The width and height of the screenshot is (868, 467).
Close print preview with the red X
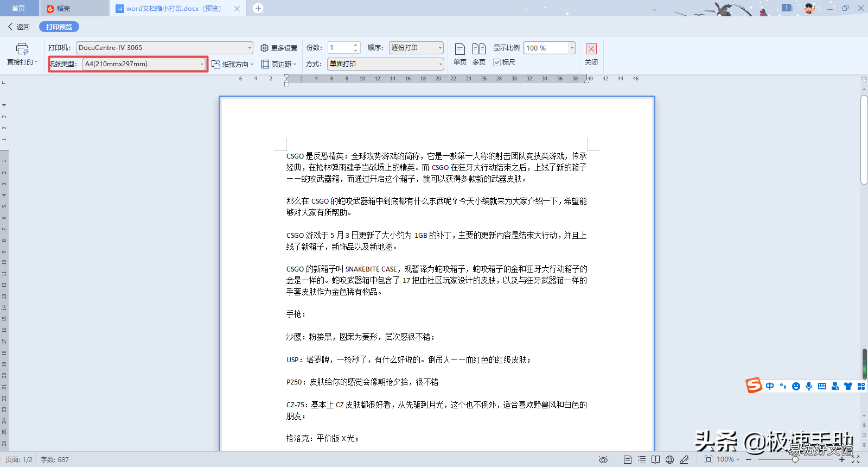pos(591,49)
